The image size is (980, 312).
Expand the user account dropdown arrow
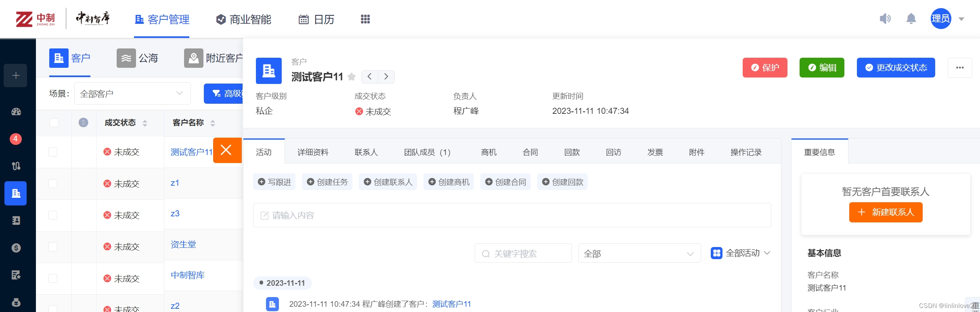961,19
